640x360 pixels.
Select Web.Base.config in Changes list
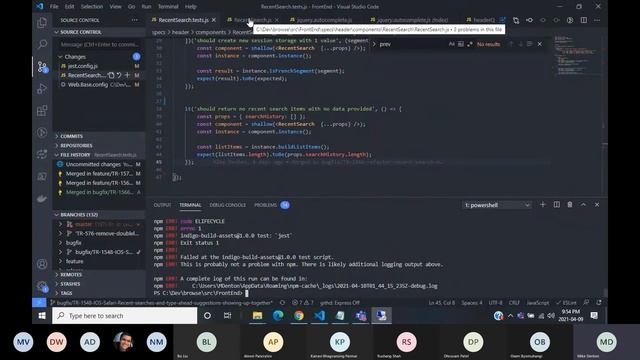(99, 84)
